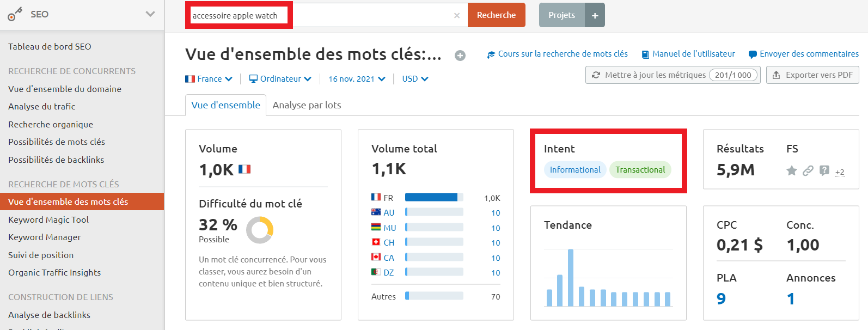The image size is (868, 330).
Task: Open Keyword Magic Tool
Action: click(x=48, y=220)
